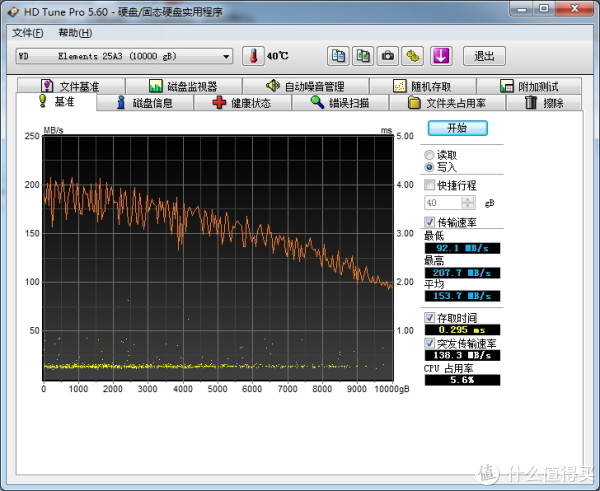
Task: Switch to the 磁盘信息 tab
Action: (x=145, y=103)
